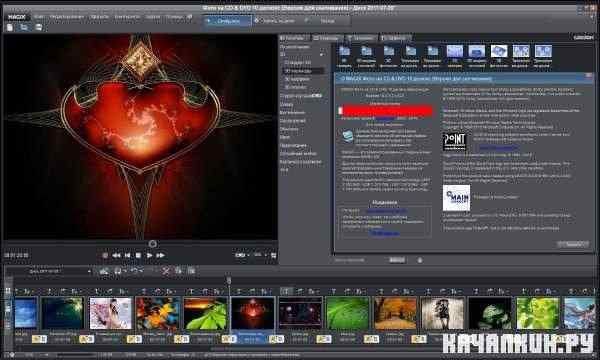This screenshot has height=360, width=600.
Task: Click the scissors cut icon above timeline
Action: (166, 271)
